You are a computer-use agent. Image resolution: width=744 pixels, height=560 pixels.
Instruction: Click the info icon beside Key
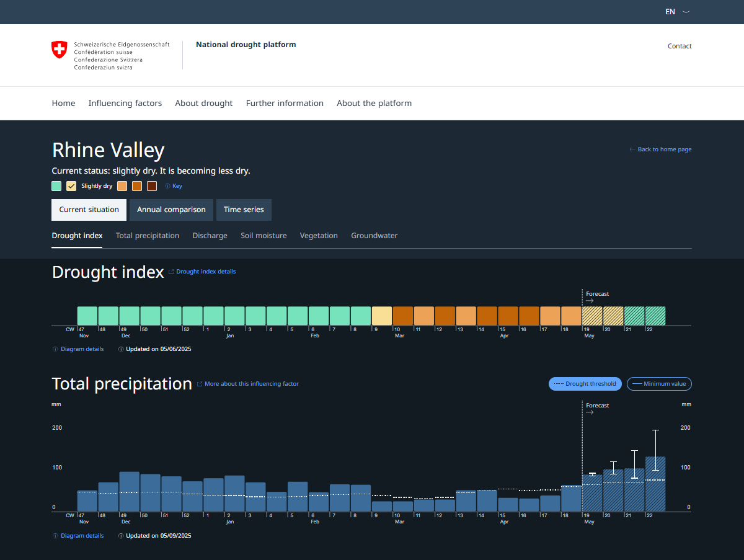coord(167,186)
